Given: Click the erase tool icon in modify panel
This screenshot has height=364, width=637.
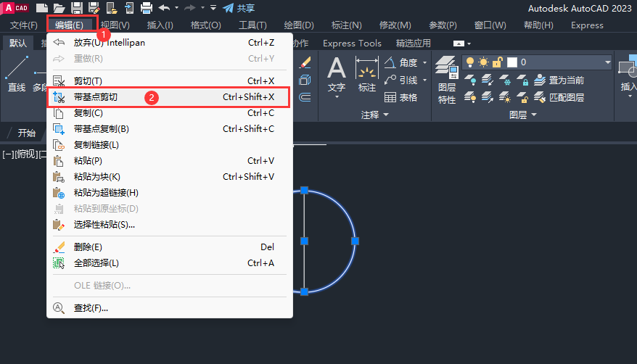Looking at the screenshot, I should (x=305, y=62).
